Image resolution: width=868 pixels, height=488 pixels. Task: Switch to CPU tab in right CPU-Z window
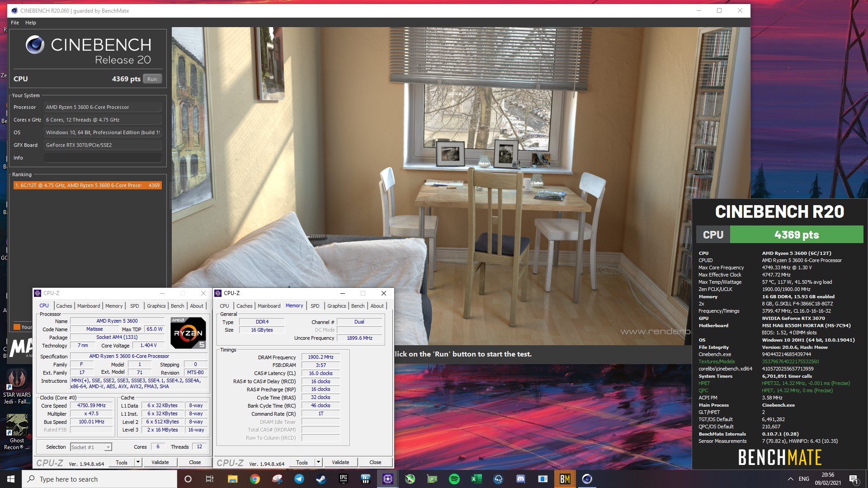click(x=224, y=306)
